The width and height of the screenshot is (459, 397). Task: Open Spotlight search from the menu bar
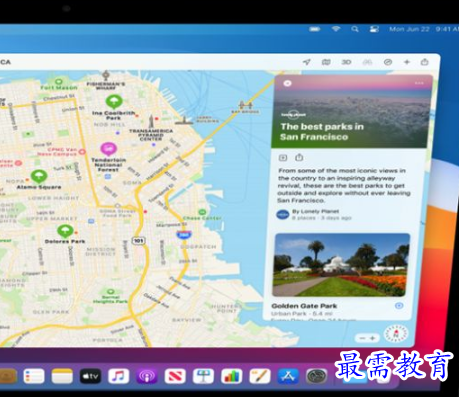point(355,29)
